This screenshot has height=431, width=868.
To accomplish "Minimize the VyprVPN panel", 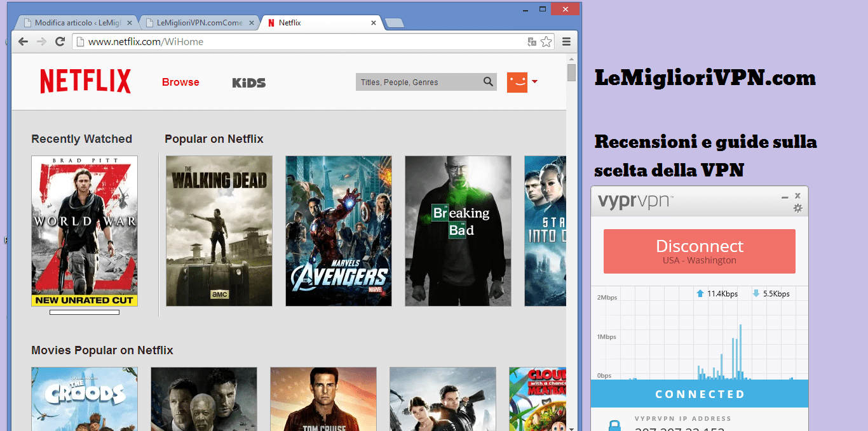I will point(785,197).
